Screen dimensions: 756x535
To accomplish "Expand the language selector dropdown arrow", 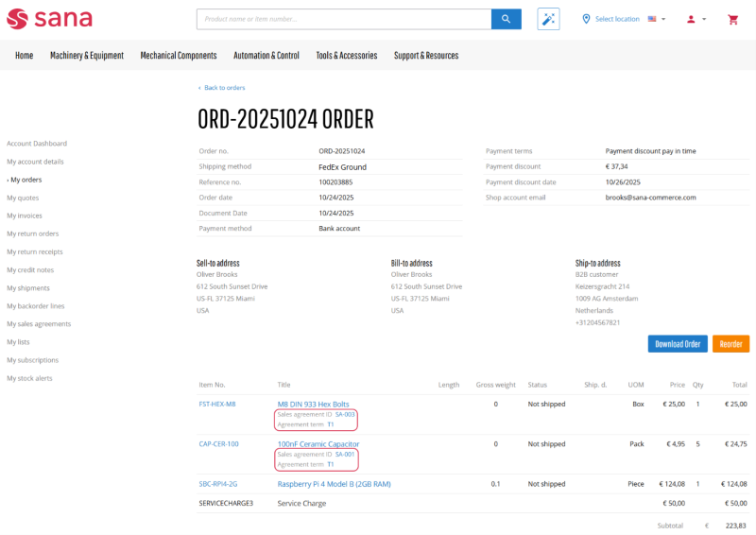I will (663, 19).
